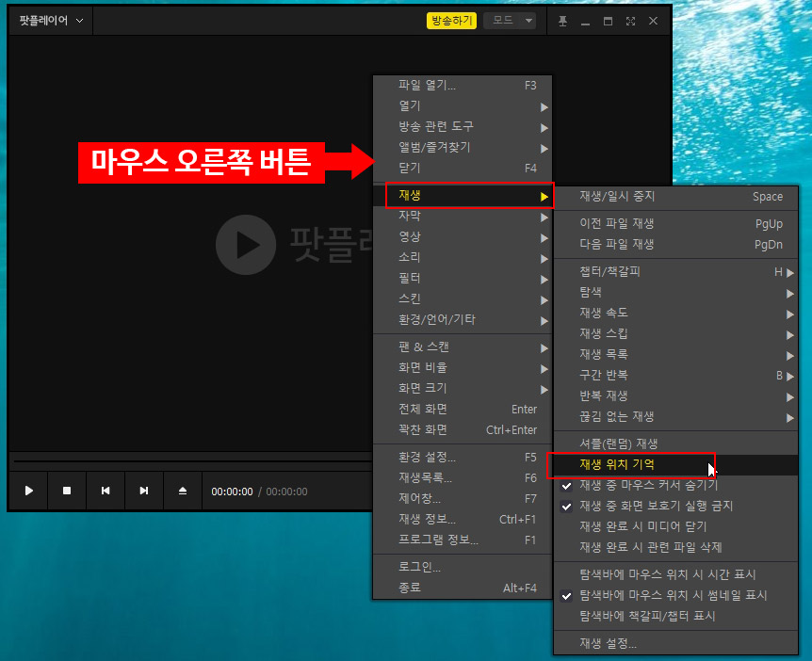Uncheck 재생 중 화면 보호기 실행 금지

click(675, 507)
